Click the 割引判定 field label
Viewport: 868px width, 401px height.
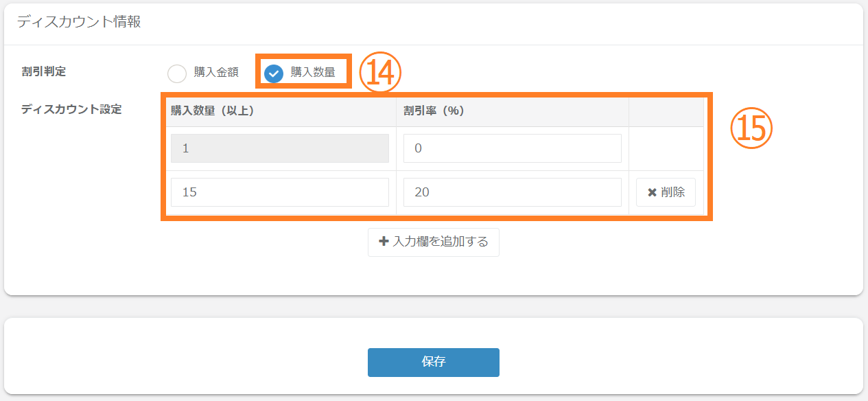[44, 71]
